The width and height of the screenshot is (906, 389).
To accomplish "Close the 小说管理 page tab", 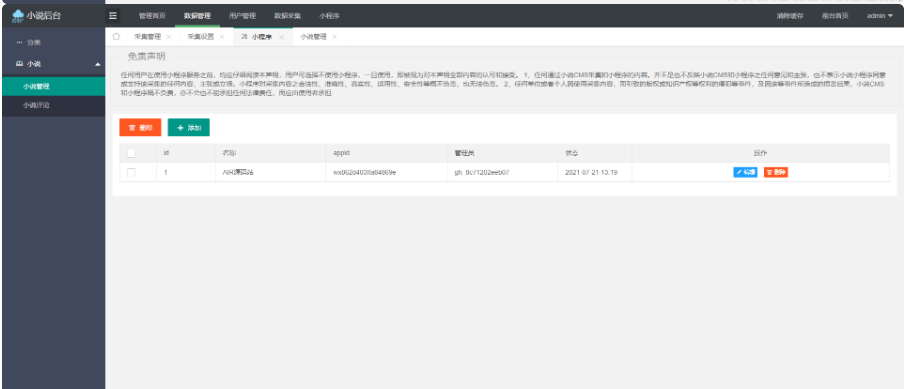I will [334, 37].
